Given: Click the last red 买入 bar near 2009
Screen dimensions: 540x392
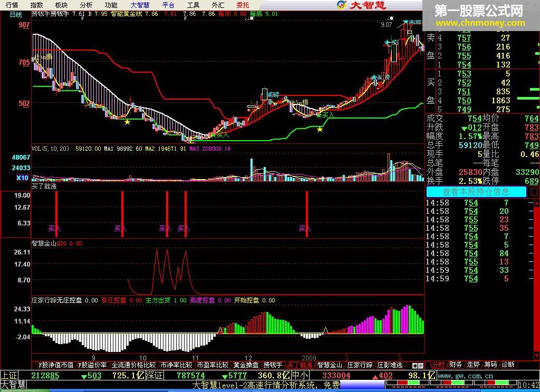Looking at the screenshot, I should pyautogui.click(x=307, y=214).
